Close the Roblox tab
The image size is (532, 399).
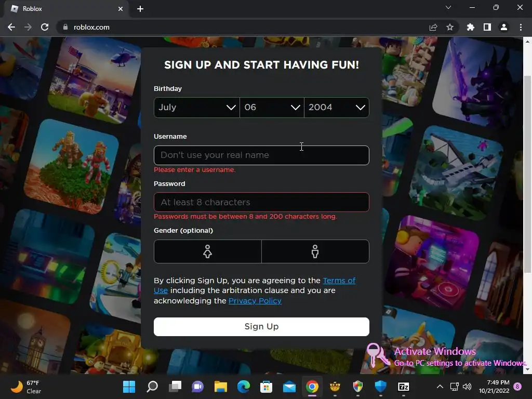click(x=121, y=9)
